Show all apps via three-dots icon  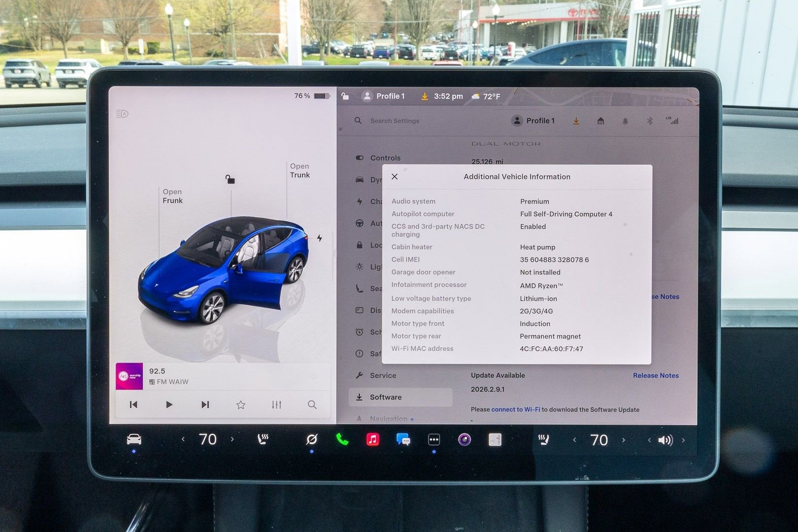[433, 439]
